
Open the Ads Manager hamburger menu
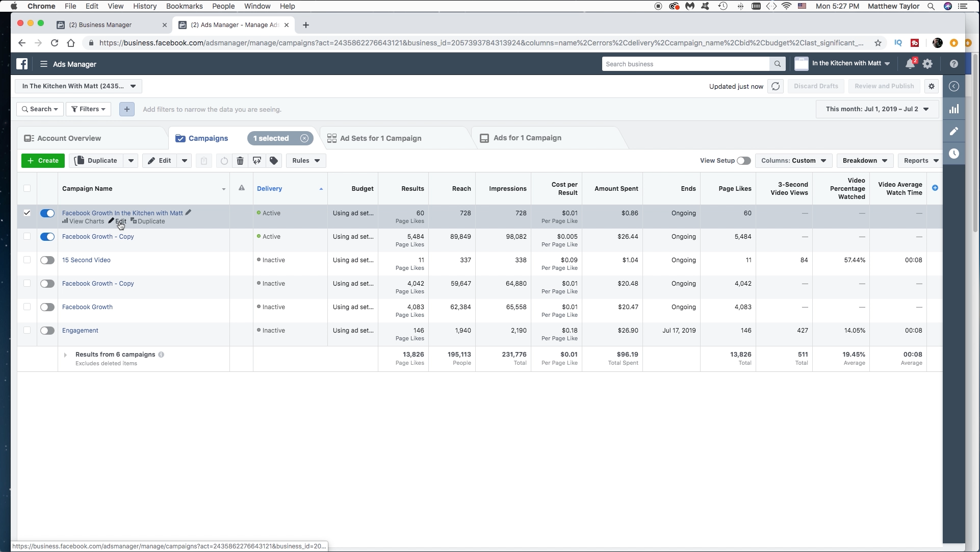tap(44, 64)
